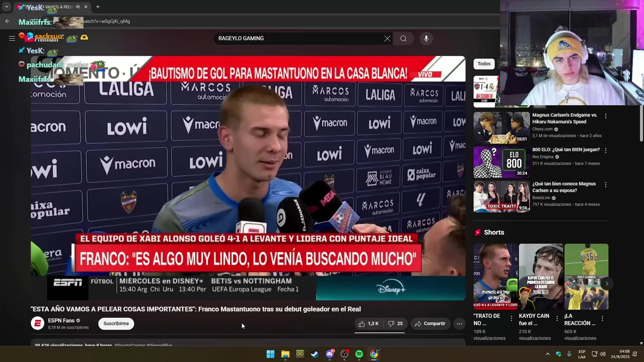
Task: Click the BotezLive channel name
Action: pyautogui.click(x=541, y=198)
